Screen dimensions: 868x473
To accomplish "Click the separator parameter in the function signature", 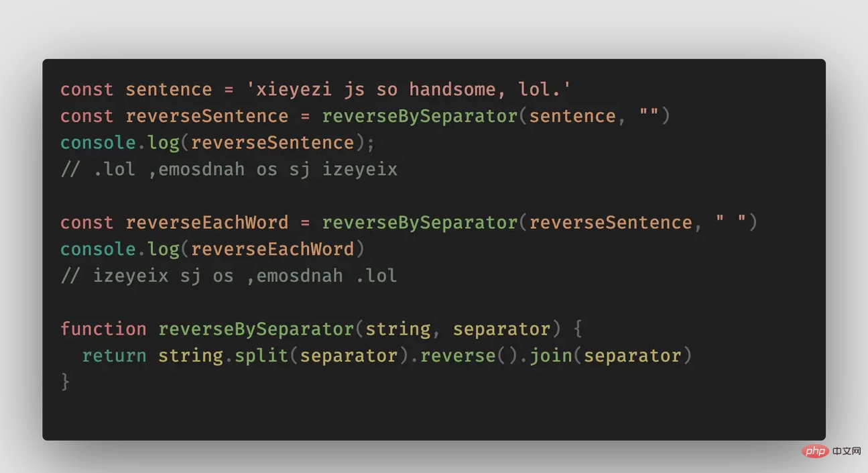I will pos(501,329).
